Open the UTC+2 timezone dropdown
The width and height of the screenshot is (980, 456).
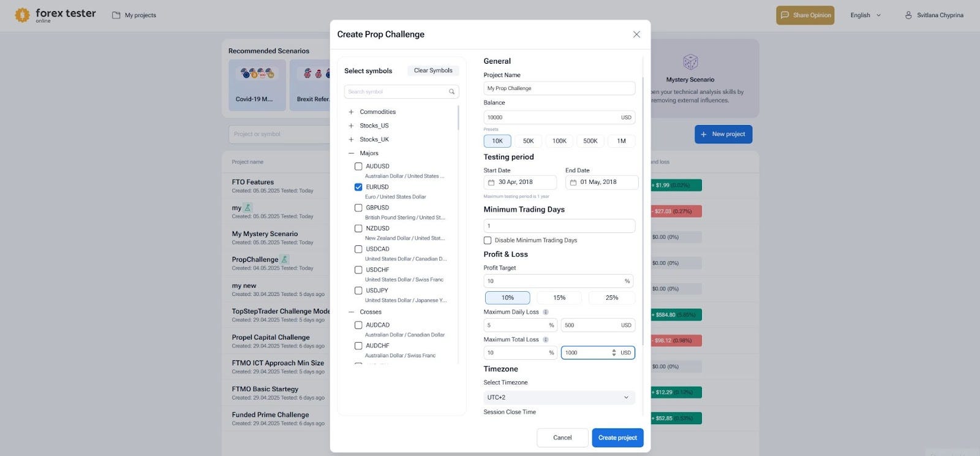pyautogui.click(x=559, y=398)
